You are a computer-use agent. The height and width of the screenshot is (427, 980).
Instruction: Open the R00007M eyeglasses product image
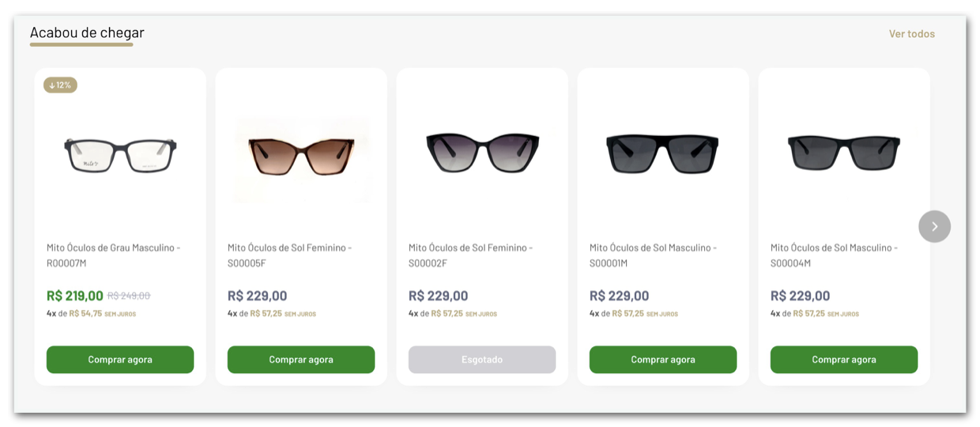120,154
